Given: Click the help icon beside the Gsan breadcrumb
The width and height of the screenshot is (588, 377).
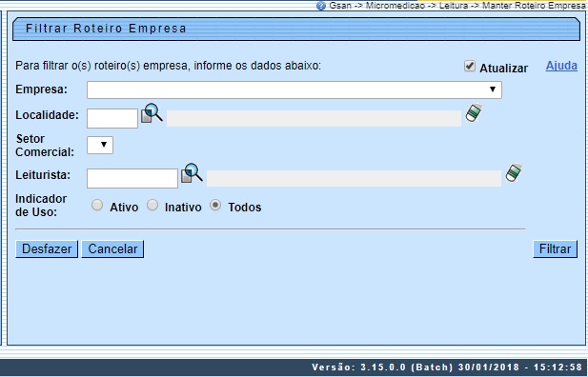Looking at the screenshot, I should point(321,6).
